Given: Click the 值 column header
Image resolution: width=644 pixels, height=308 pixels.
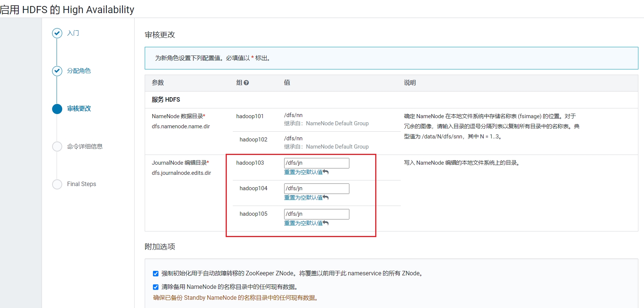Looking at the screenshot, I should (x=287, y=83).
